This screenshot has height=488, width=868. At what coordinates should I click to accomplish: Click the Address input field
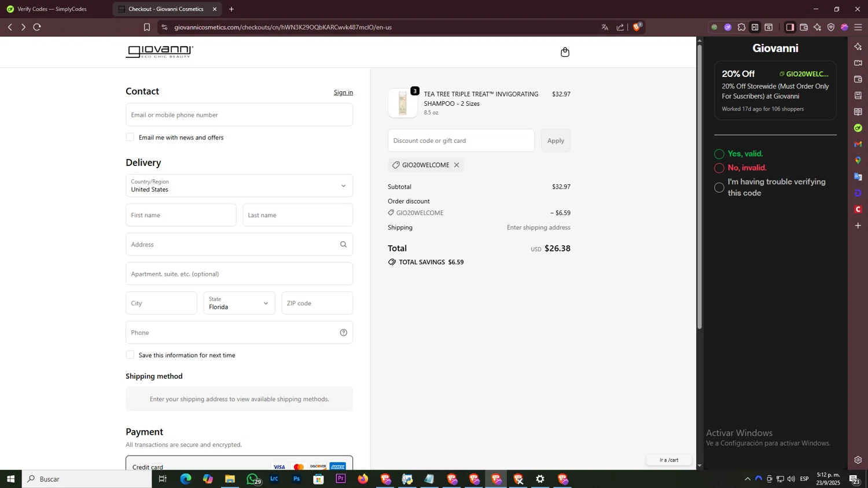(239, 245)
